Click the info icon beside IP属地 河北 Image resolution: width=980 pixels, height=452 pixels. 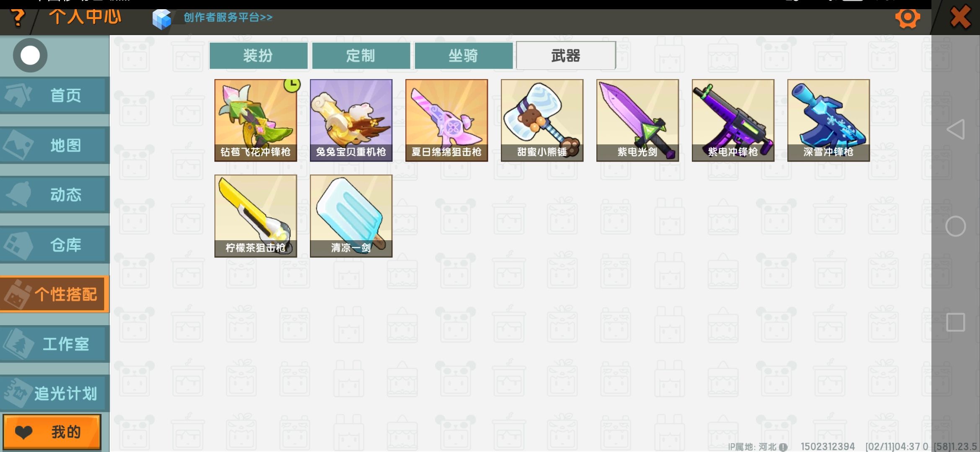tap(783, 447)
